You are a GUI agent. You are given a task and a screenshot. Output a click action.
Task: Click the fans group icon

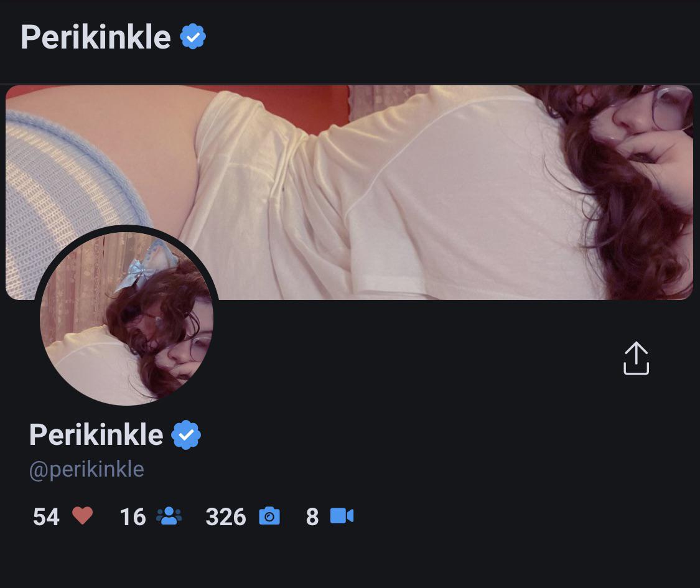(169, 516)
